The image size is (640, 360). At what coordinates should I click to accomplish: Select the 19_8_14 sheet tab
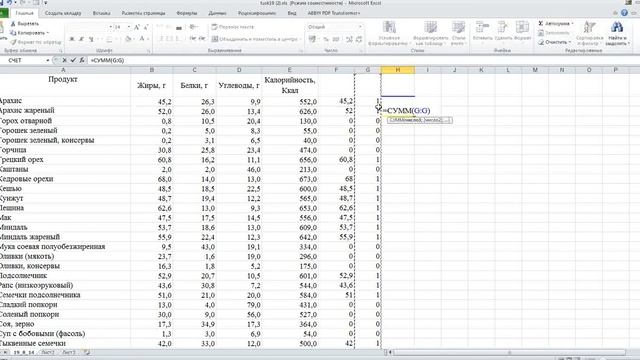24,352
